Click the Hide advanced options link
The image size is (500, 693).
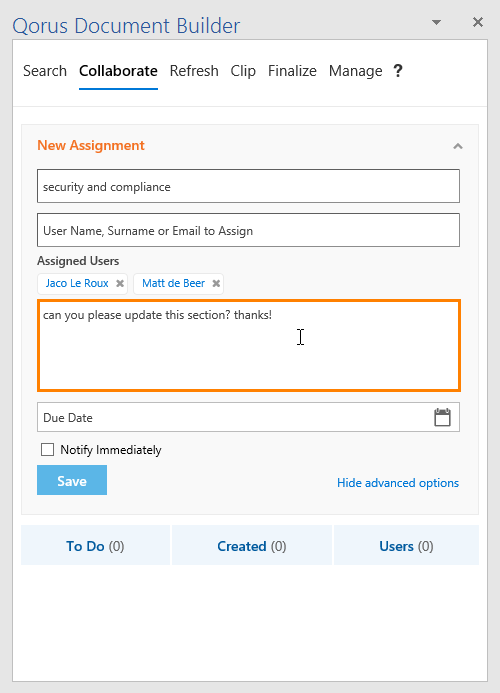click(398, 483)
